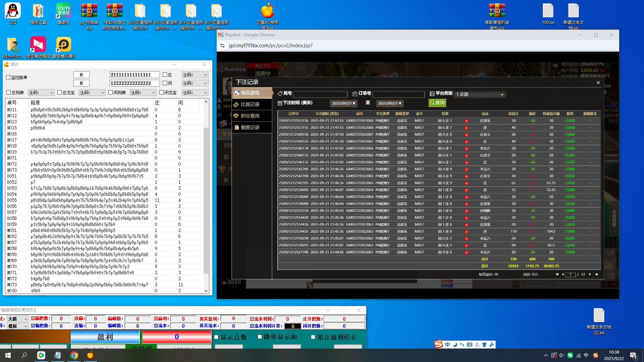Click the red replay icon in first record row
Viewport: 644px width, 362px height.
pyautogui.click(x=466, y=121)
